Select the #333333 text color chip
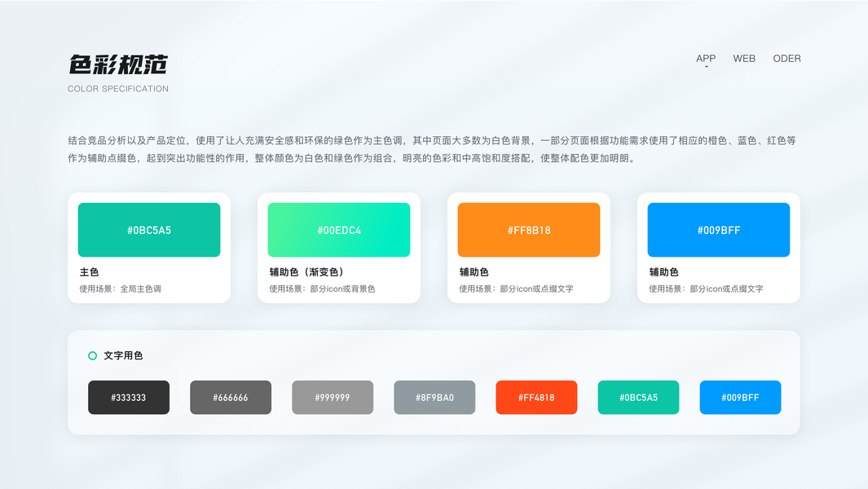Image resolution: width=868 pixels, height=489 pixels. point(129,397)
